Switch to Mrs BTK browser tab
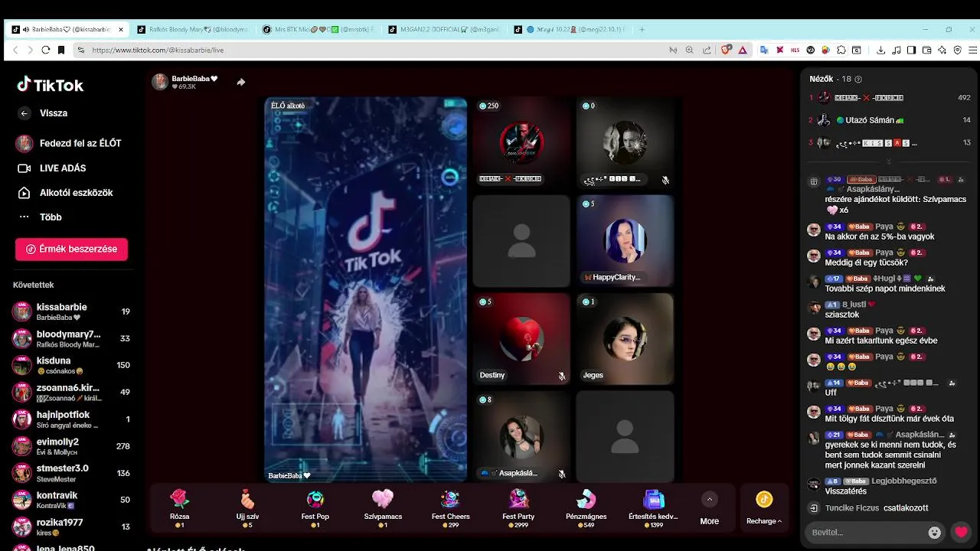 coord(318,29)
